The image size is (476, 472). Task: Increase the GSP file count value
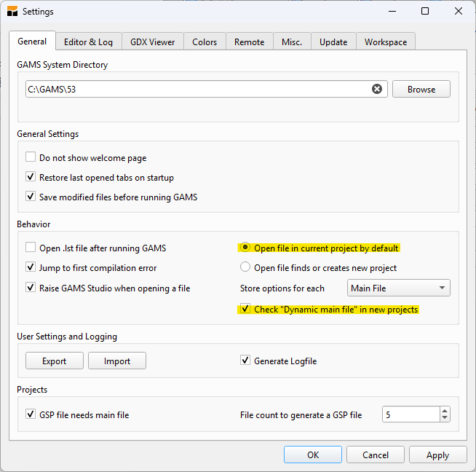click(445, 411)
